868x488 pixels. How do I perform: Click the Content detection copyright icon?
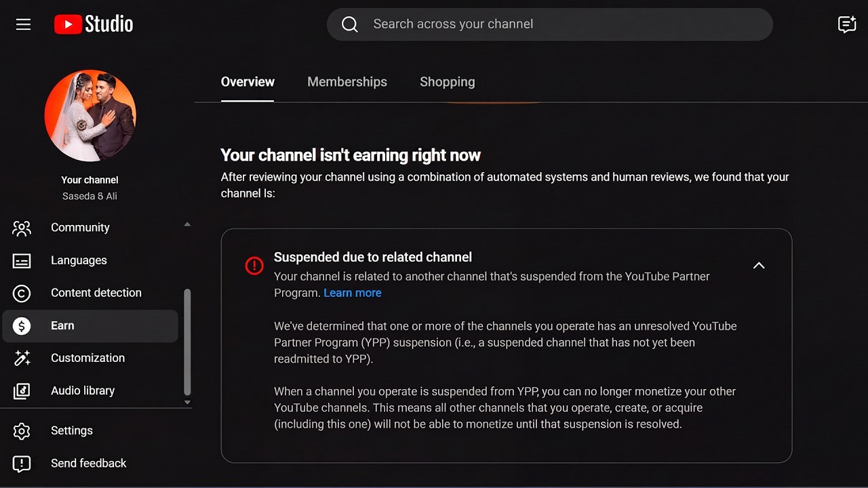[22, 293]
